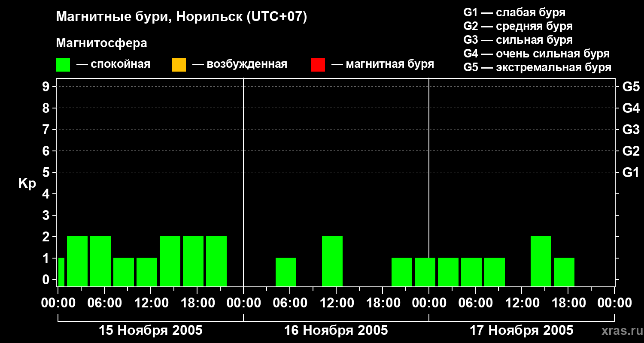
Task: Click the 06:00 time label above 15 Ноября
Action: coord(104,303)
